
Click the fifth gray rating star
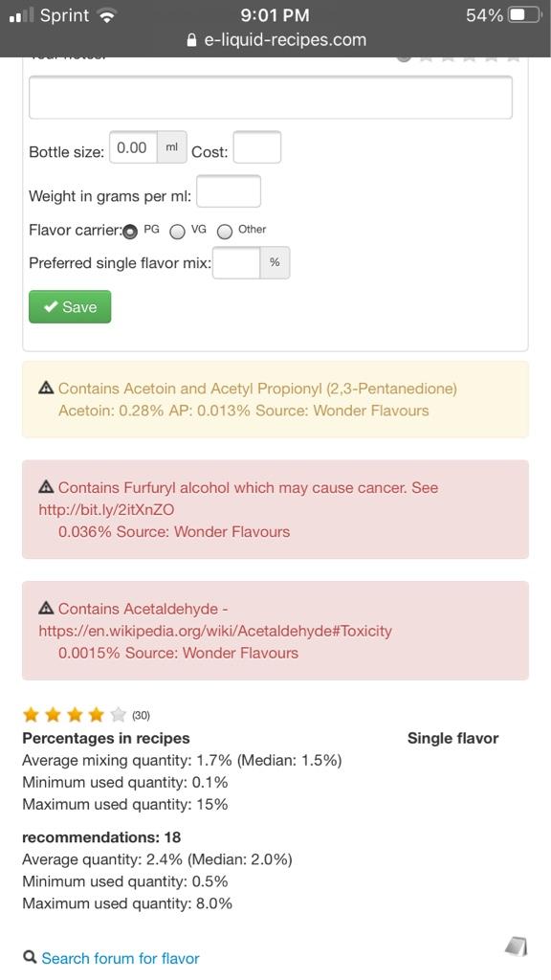tap(118, 714)
